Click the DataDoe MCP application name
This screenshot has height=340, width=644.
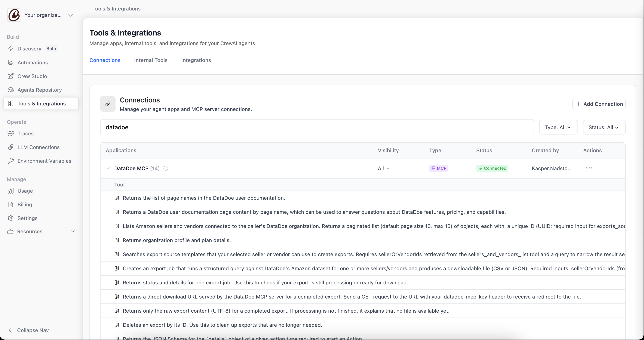pyautogui.click(x=131, y=169)
